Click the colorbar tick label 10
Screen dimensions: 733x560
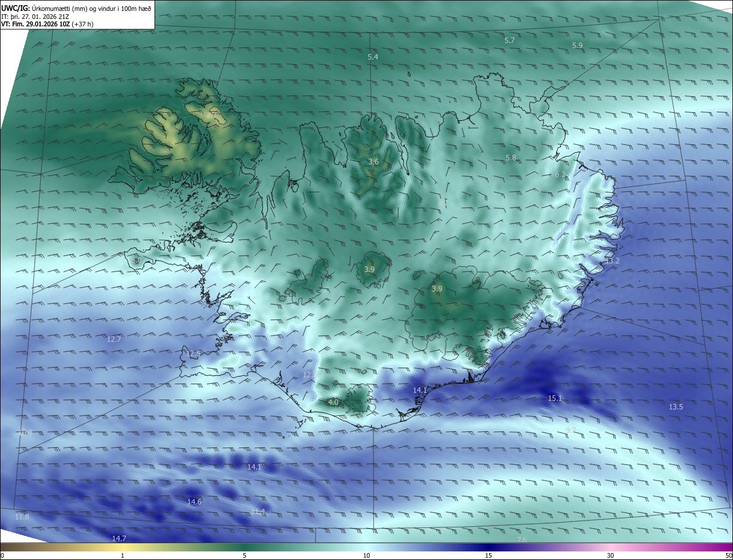point(366,556)
